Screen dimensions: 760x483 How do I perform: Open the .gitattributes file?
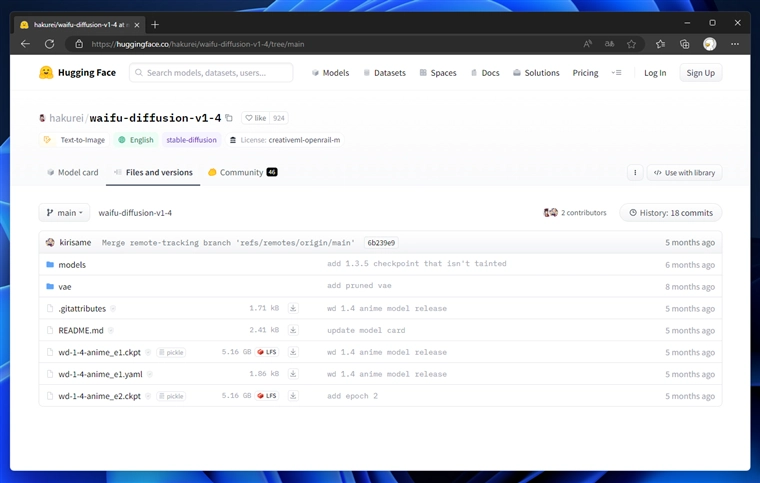click(82, 309)
